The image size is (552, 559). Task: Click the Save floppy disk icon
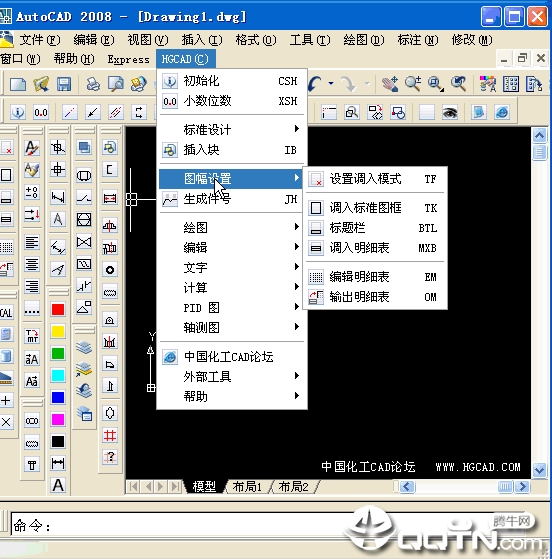click(x=64, y=84)
